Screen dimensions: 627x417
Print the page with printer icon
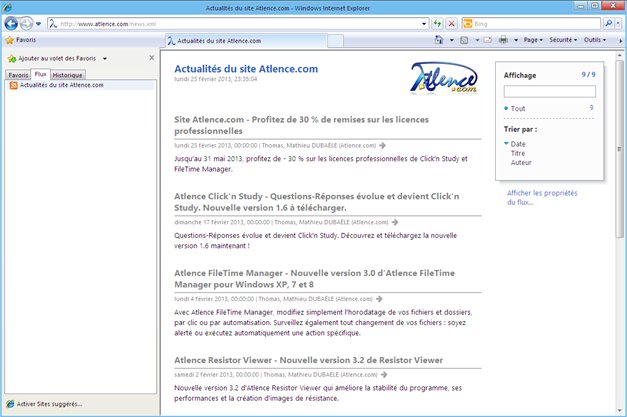[x=503, y=40]
